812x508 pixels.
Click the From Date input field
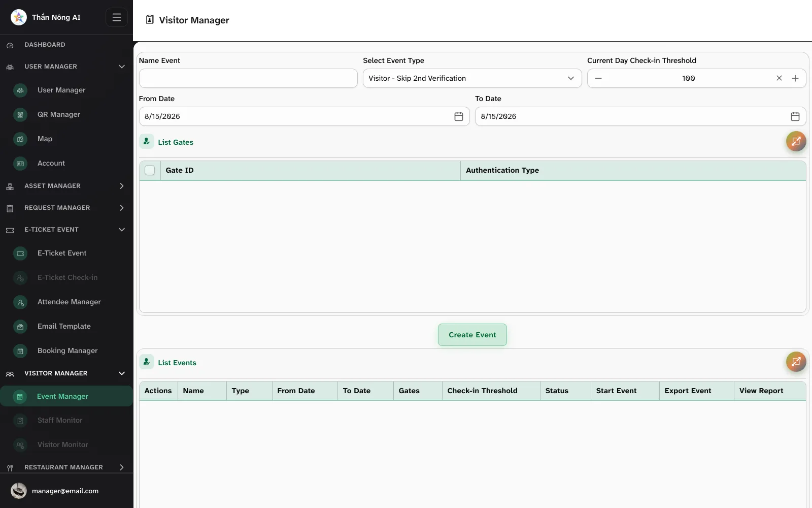point(304,116)
